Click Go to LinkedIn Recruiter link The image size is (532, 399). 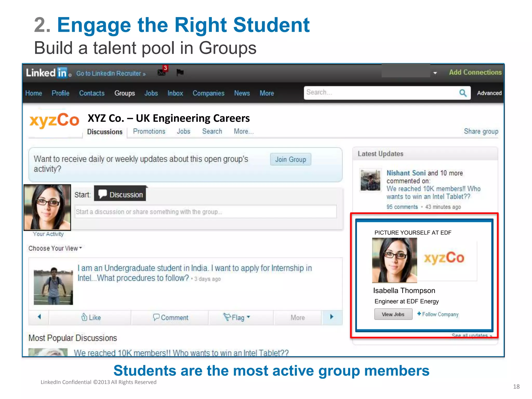tap(111, 74)
